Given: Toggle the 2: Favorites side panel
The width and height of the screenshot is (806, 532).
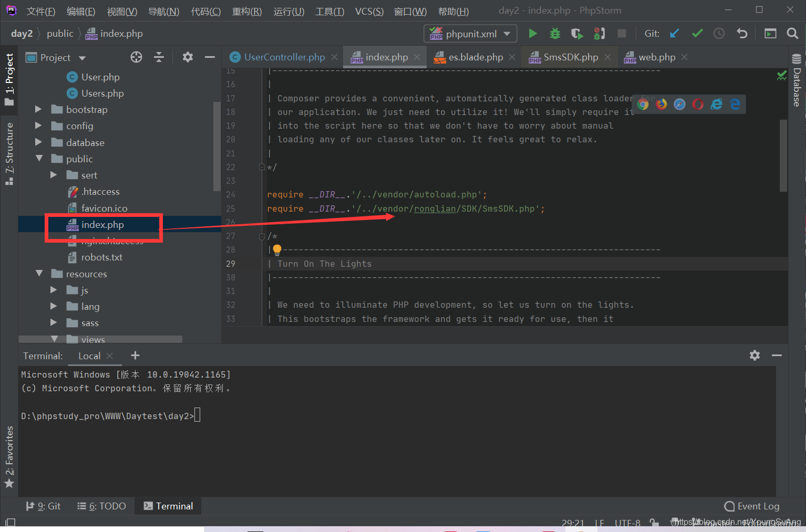Looking at the screenshot, I should [9, 457].
